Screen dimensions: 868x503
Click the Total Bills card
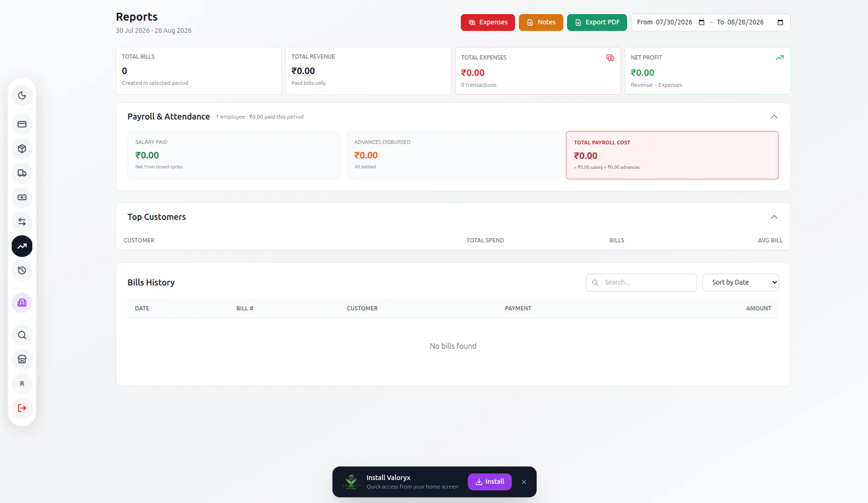(x=199, y=71)
